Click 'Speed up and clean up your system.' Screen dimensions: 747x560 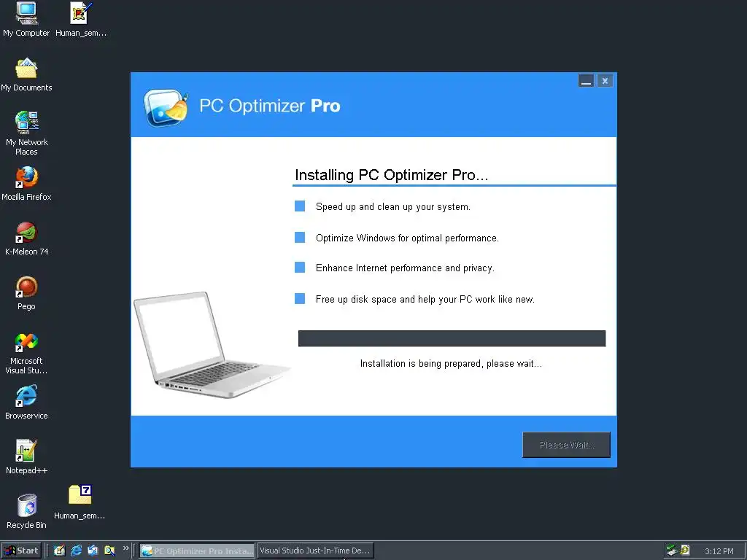393,206
